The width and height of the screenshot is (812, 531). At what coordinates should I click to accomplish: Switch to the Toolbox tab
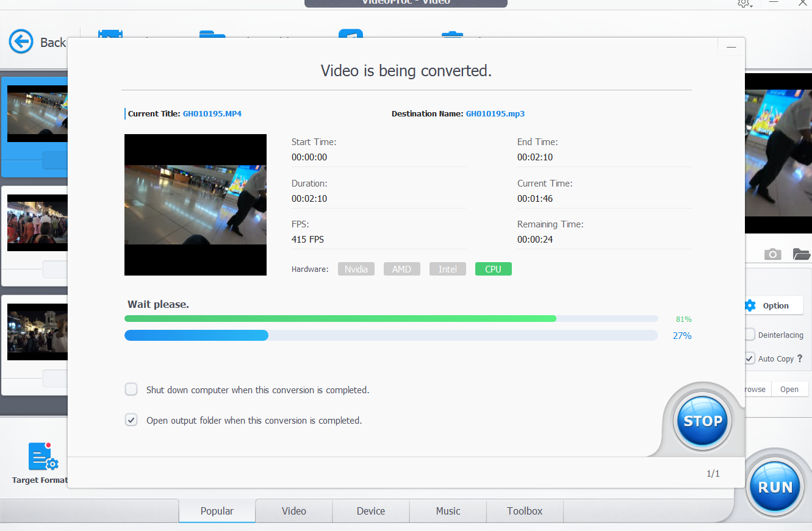pyautogui.click(x=525, y=511)
